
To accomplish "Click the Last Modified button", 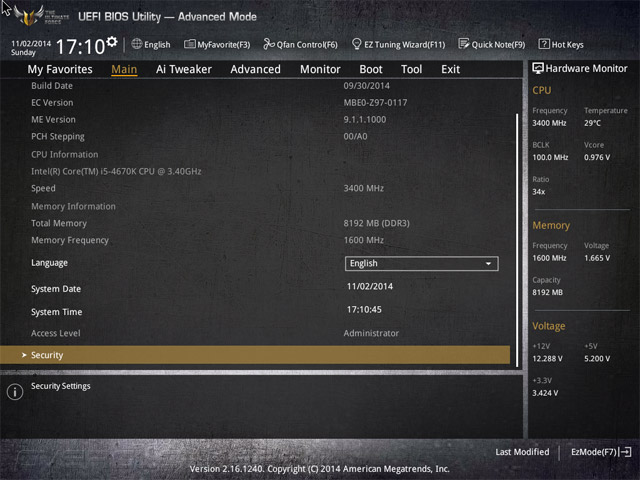I will pos(522,452).
